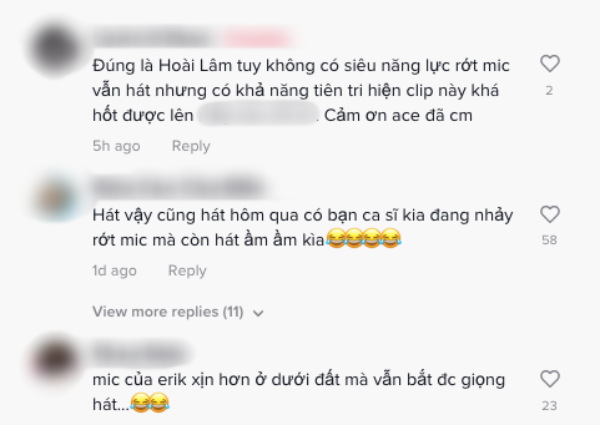This screenshot has width=600, height=425.
Task: Click the 1d ago timestamp
Action: click(114, 271)
